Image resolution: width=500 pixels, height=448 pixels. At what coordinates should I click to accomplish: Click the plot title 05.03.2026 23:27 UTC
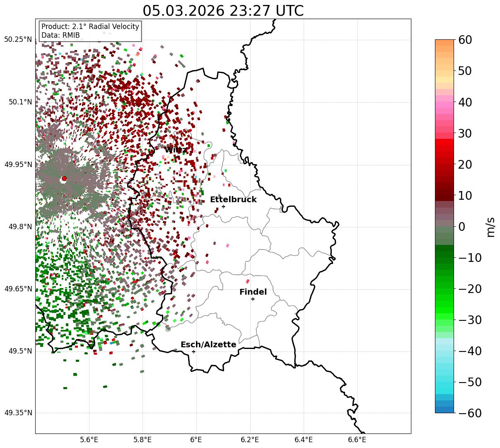coord(223,10)
